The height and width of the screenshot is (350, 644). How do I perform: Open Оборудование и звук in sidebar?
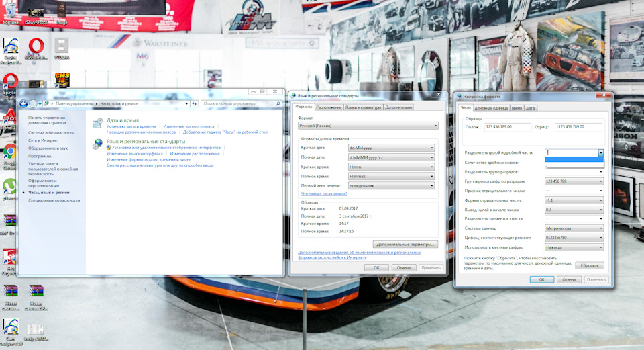pyautogui.click(x=48, y=148)
